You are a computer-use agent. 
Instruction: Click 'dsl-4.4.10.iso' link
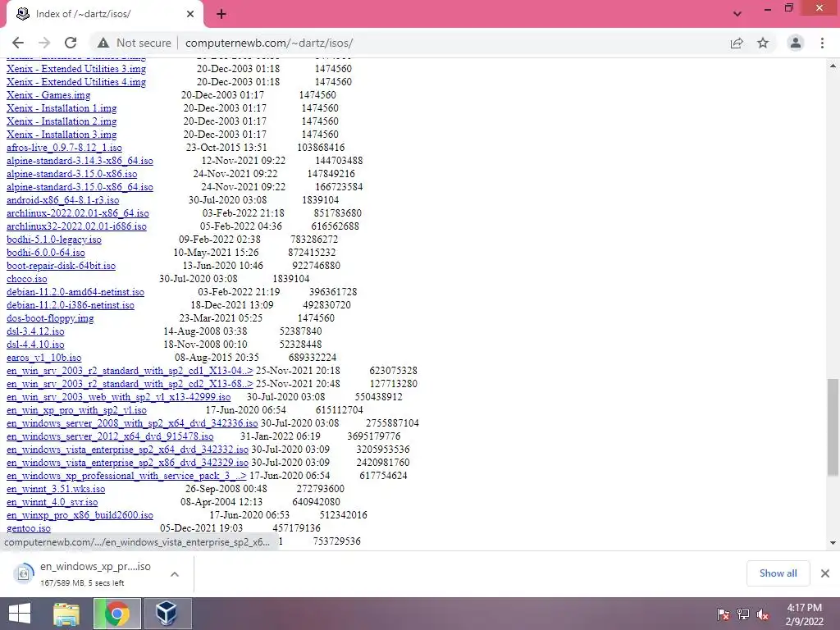[x=35, y=345]
